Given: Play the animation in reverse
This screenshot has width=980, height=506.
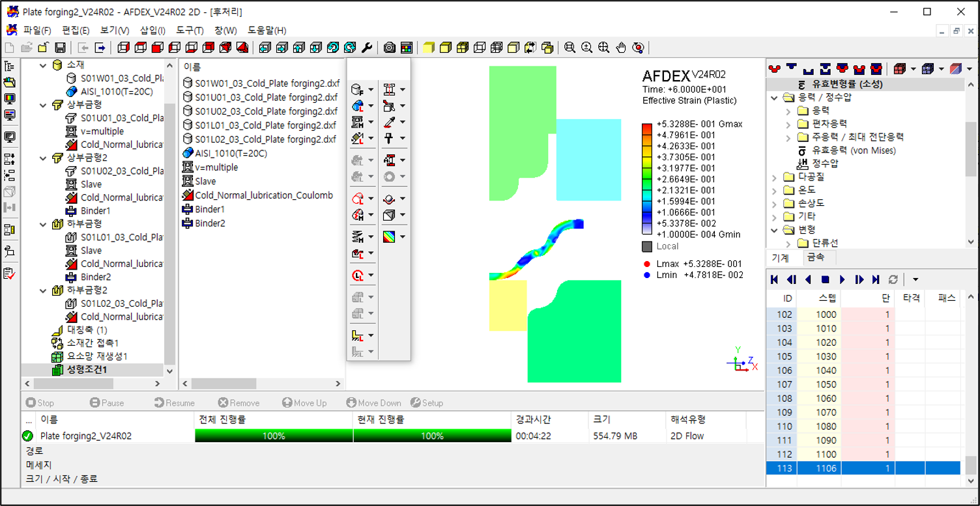Looking at the screenshot, I should pyautogui.click(x=808, y=279).
